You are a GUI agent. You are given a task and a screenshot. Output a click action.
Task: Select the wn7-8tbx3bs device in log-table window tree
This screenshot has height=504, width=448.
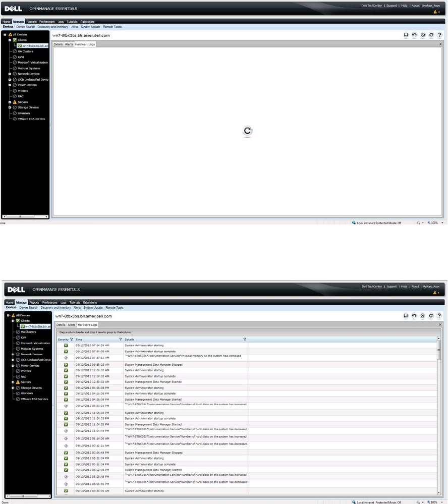pos(35,326)
